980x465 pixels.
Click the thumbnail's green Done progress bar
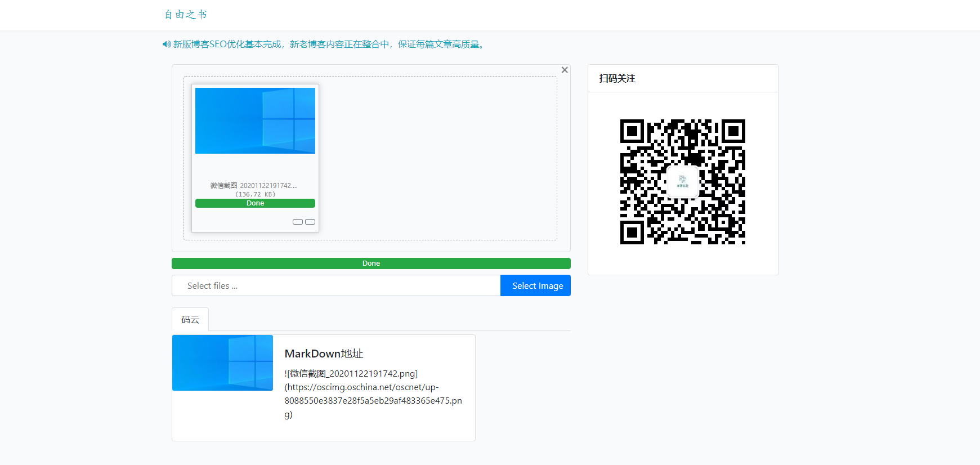click(255, 203)
